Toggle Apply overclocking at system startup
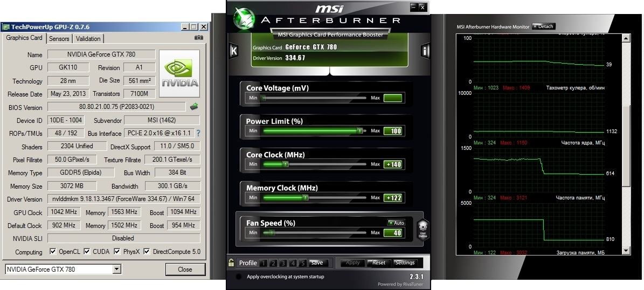The image size is (644, 290). (238, 277)
